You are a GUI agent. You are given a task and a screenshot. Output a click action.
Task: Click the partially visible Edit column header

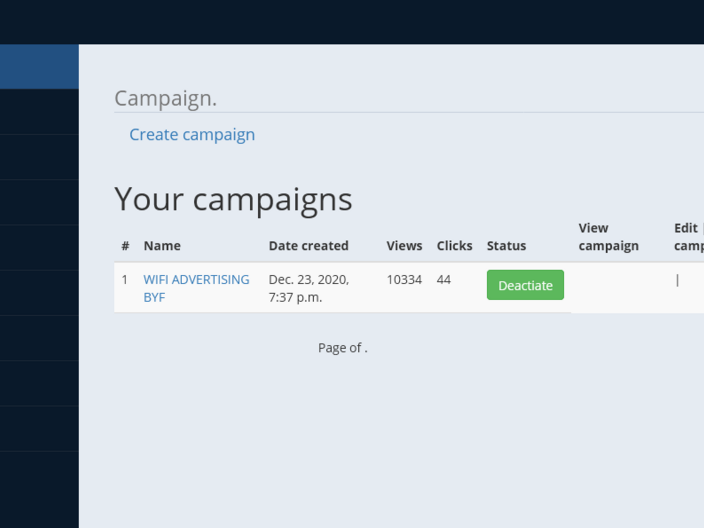click(688, 237)
